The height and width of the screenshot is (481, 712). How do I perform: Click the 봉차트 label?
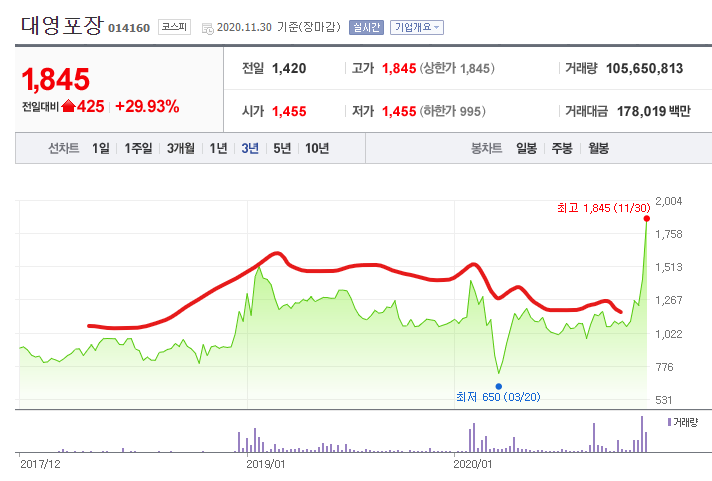click(x=486, y=148)
